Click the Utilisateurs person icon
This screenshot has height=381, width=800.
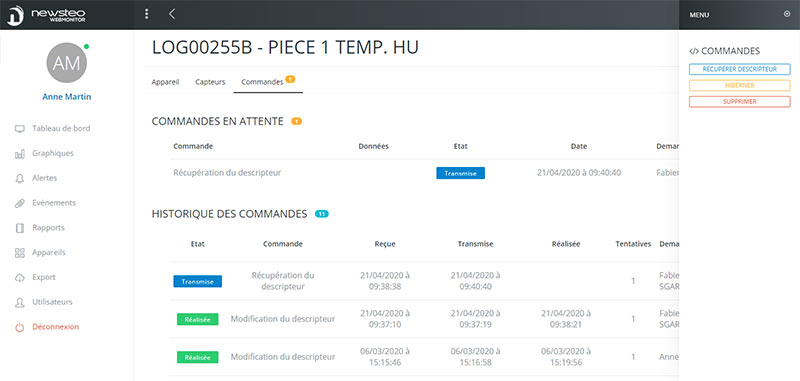pos(20,302)
